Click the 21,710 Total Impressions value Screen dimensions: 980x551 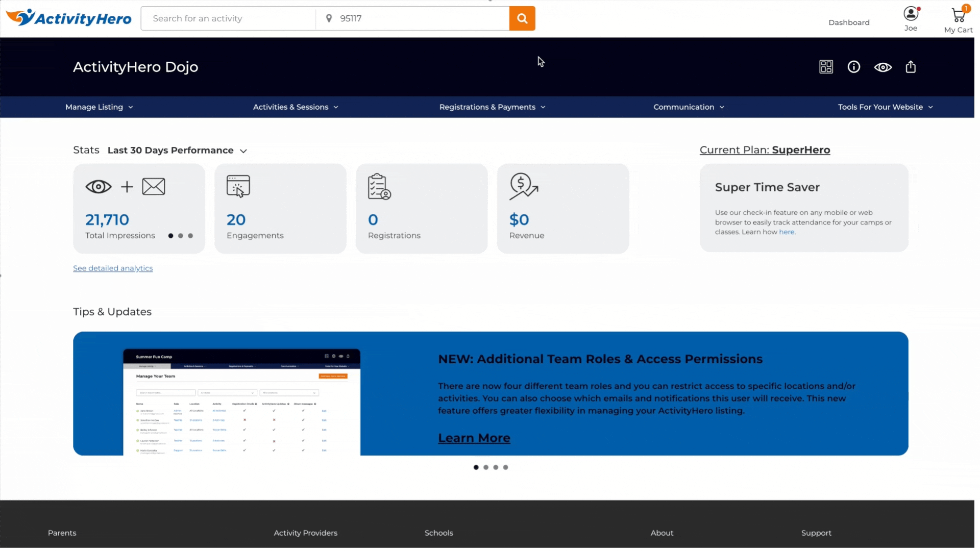[x=107, y=220]
